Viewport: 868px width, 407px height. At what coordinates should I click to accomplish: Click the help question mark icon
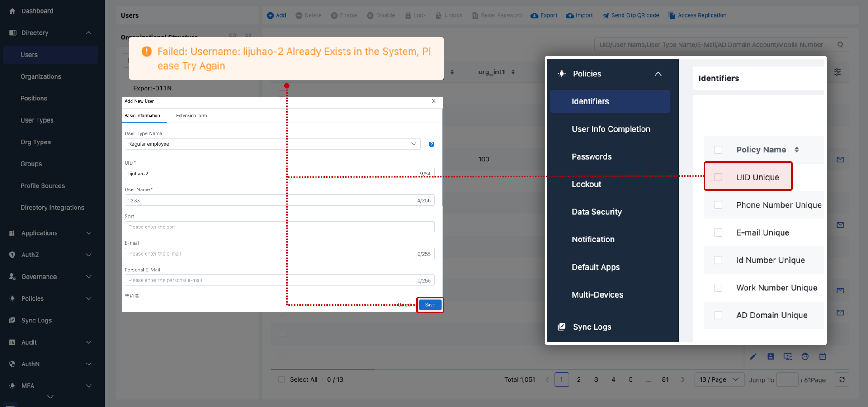click(431, 144)
